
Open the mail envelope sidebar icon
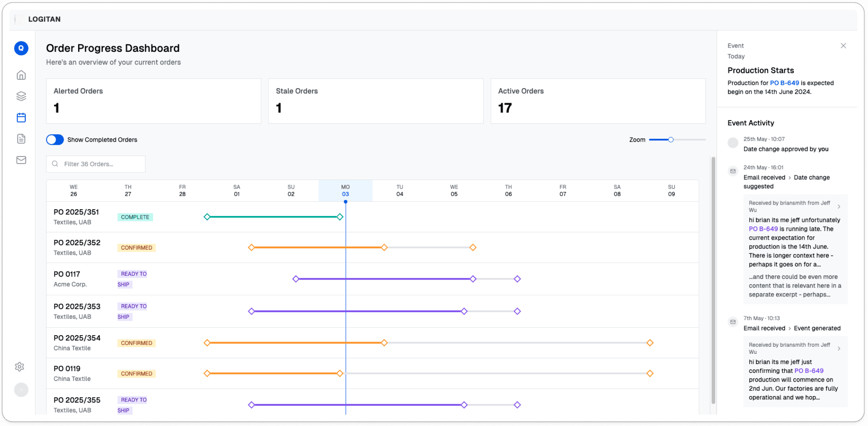[x=21, y=160]
